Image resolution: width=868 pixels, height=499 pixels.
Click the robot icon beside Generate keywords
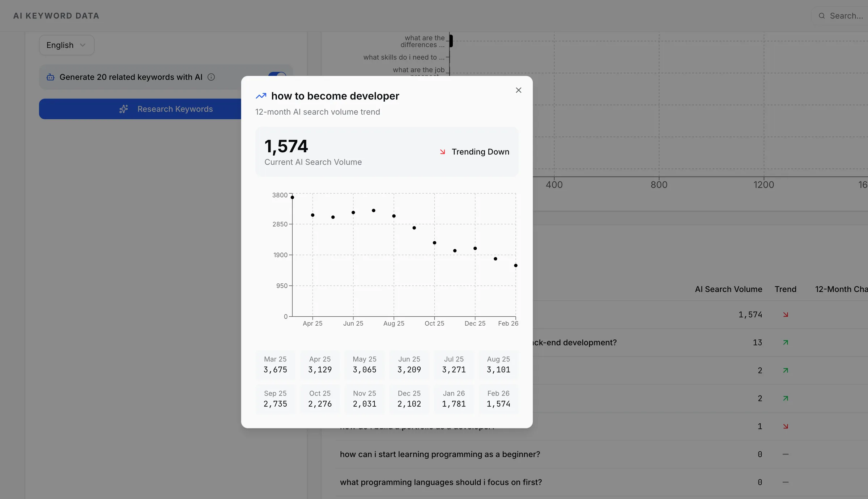pyautogui.click(x=51, y=77)
